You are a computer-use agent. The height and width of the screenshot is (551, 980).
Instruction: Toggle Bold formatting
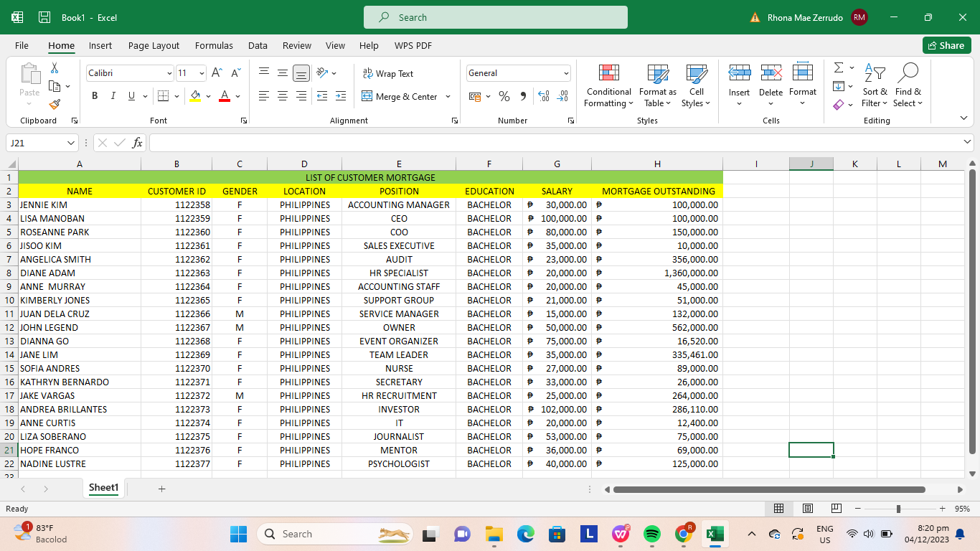95,96
